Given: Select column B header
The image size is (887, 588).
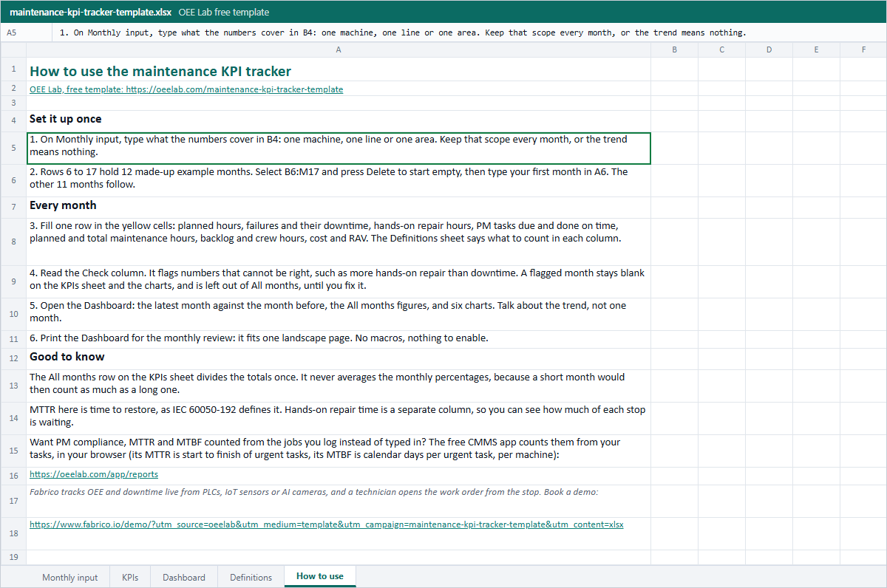Looking at the screenshot, I should [x=674, y=49].
